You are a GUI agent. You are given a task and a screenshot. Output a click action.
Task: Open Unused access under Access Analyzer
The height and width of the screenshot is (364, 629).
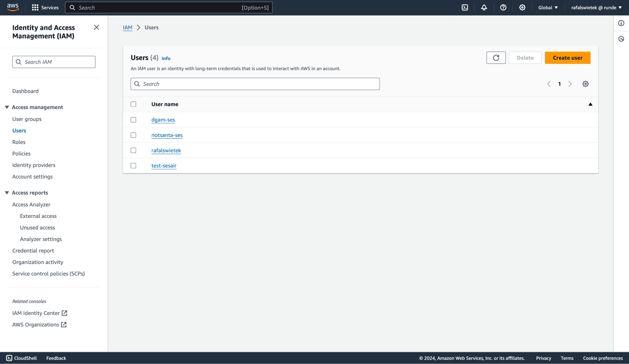(x=37, y=227)
